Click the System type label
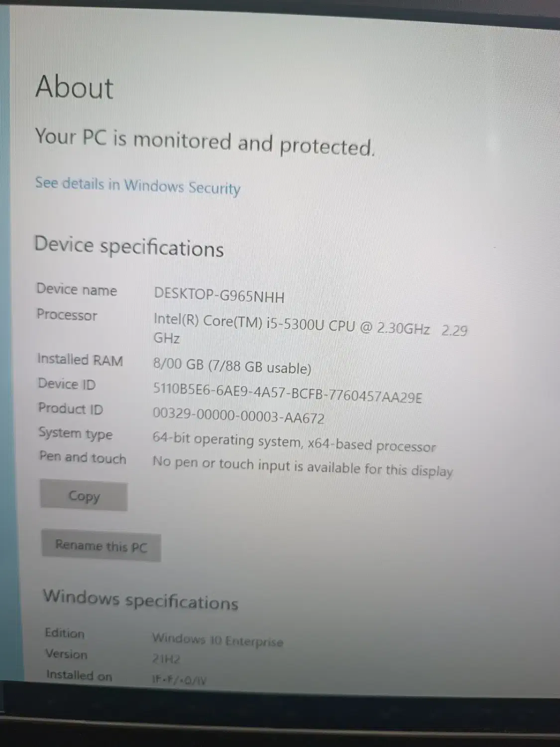This screenshot has height=747, width=560. click(76, 433)
